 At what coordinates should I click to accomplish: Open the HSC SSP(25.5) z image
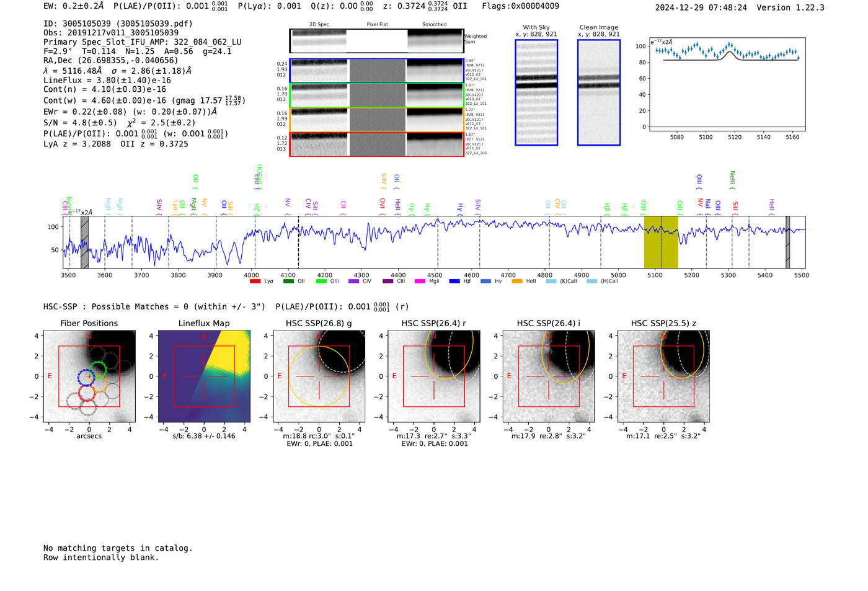(663, 376)
